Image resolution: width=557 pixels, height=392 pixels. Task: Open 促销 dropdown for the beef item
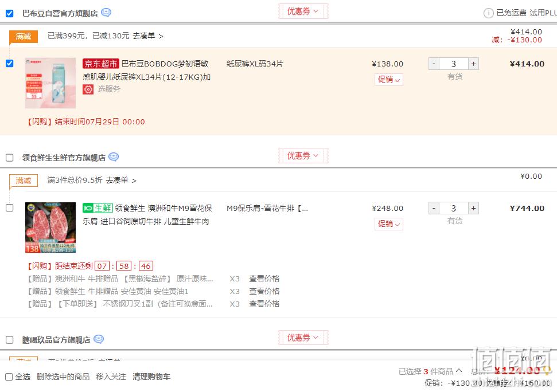[x=388, y=224]
